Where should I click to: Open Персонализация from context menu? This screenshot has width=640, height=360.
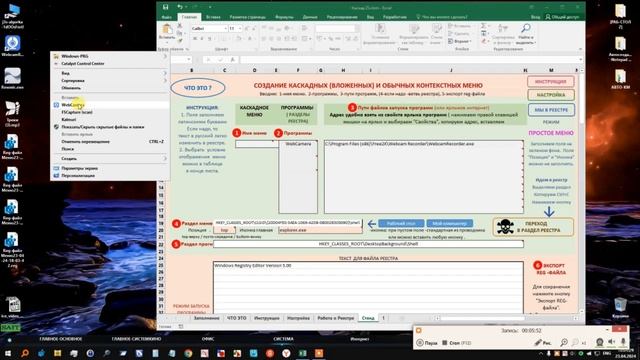[x=110, y=176]
